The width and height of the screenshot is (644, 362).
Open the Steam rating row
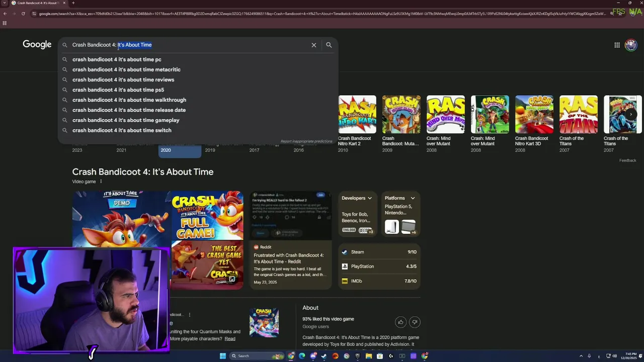coord(379,252)
